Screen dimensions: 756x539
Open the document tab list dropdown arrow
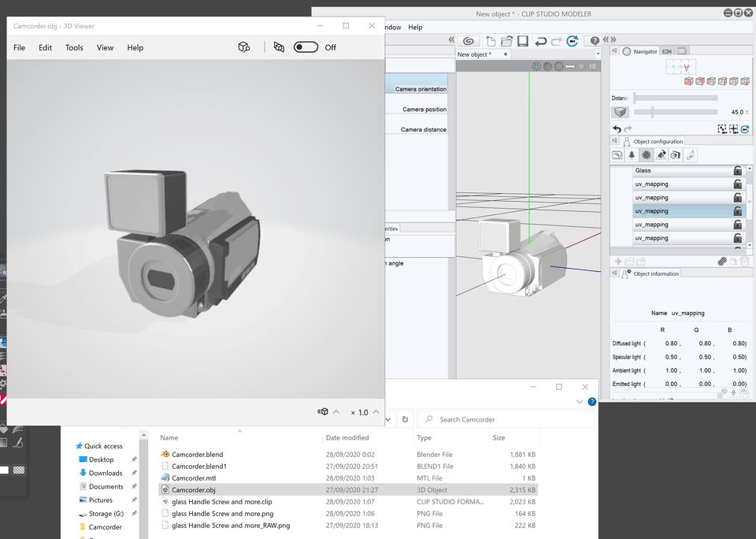pos(598,54)
